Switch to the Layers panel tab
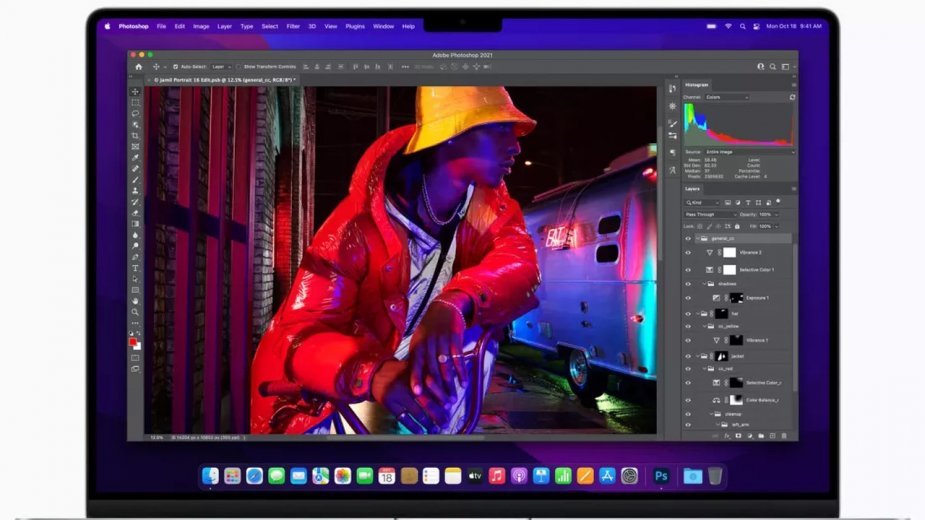 coord(692,189)
